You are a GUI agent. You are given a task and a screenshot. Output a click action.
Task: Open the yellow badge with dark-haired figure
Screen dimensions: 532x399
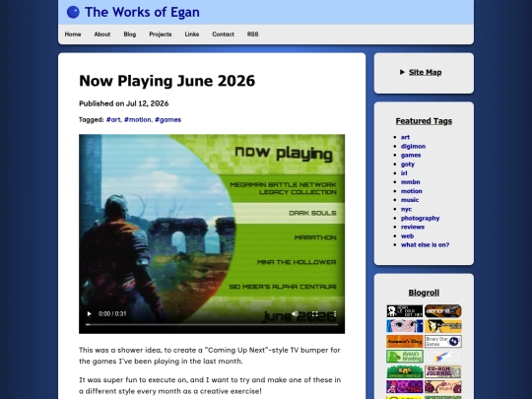tap(443, 326)
